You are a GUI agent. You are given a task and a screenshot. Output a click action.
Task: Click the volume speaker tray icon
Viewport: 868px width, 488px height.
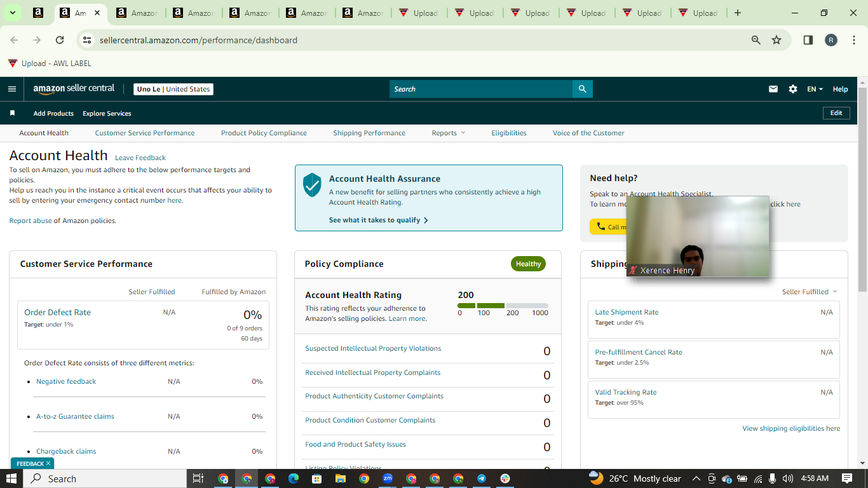coord(788,478)
